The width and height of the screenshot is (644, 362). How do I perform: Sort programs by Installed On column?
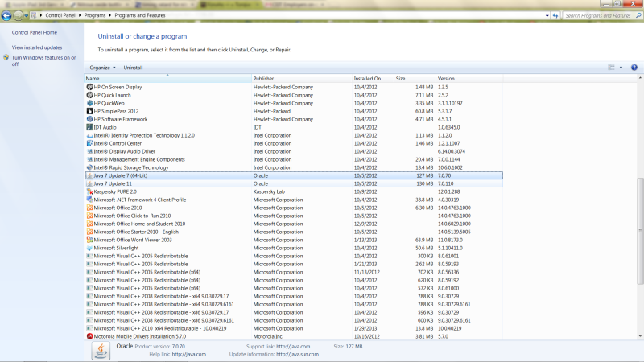tap(367, 79)
